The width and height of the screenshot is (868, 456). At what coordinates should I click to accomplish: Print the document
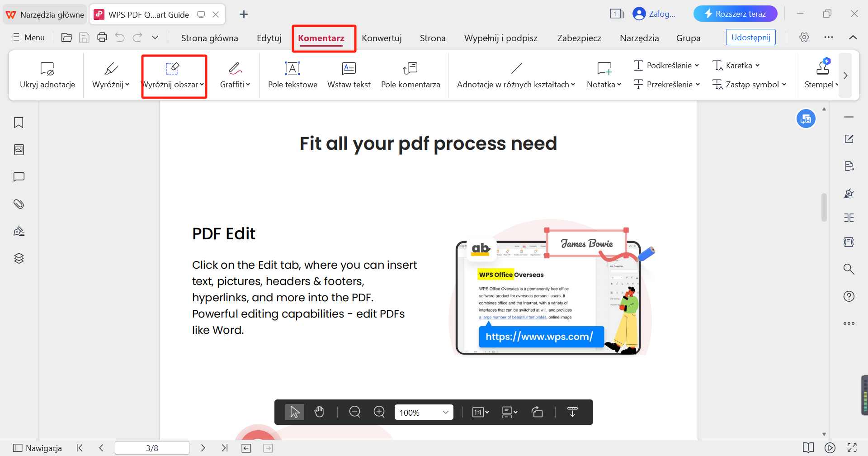point(102,38)
